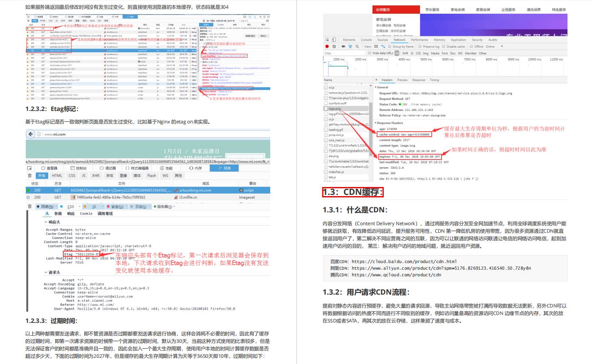Screen dimensions: 592x364
Task: Select the 网络 tab in Firefox tools
Action: tap(224, 168)
